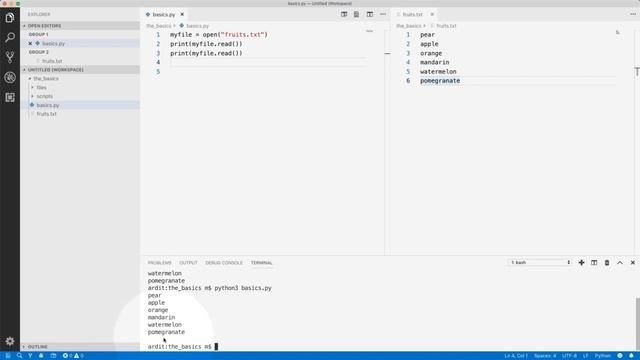Split the left editor group
The height and width of the screenshot is (360, 640).
tap(369, 14)
